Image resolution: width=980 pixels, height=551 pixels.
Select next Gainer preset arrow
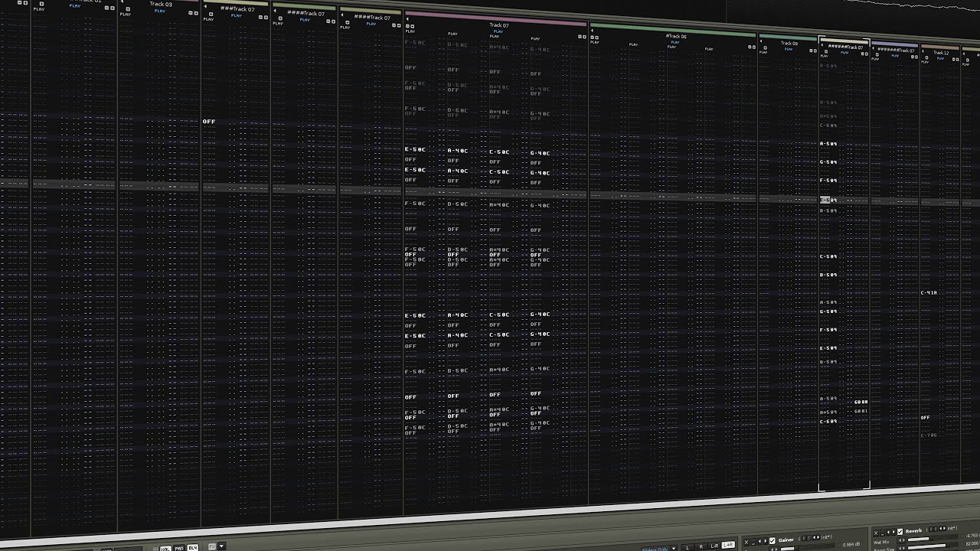pyautogui.click(x=818, y=537)
